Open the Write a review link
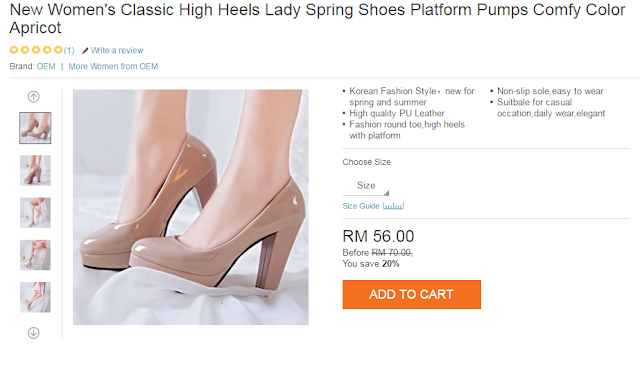 117,51
